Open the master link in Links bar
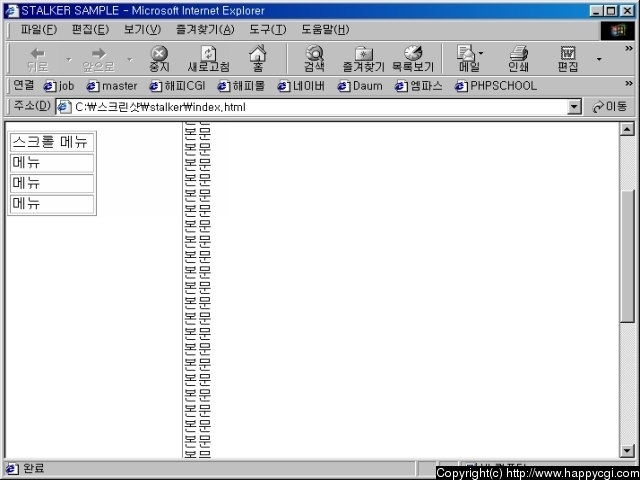 (x=112, y=86)
